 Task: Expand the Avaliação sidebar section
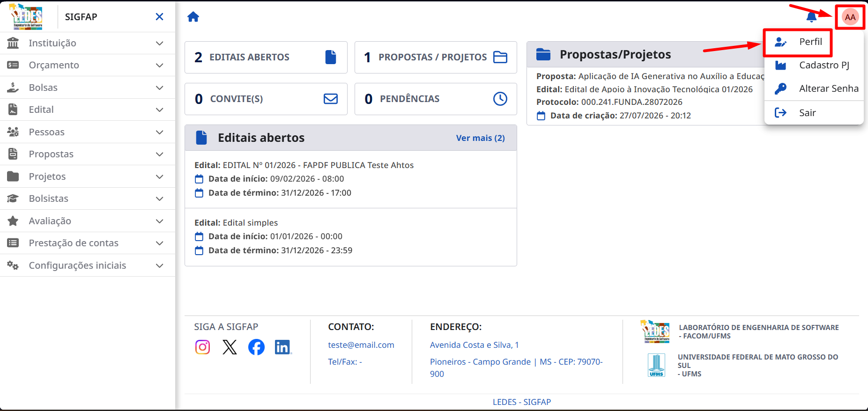pyautogui.click(x=88, y=221)
